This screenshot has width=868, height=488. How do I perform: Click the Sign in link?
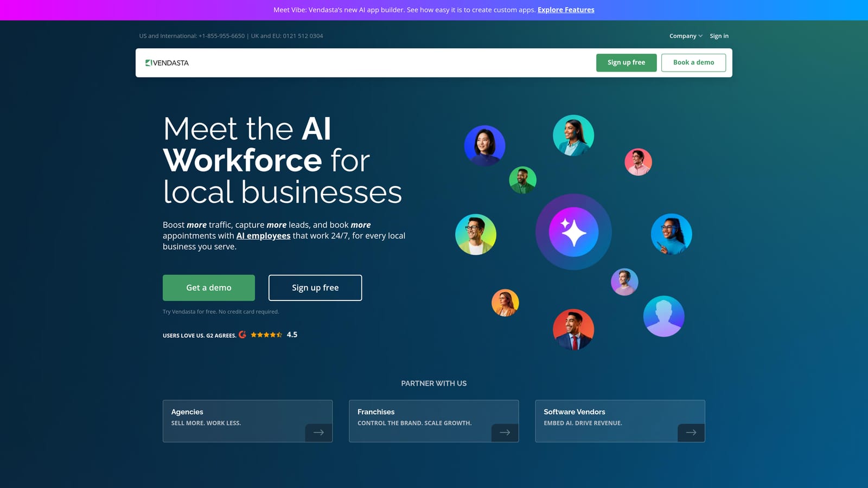[719, 36]
